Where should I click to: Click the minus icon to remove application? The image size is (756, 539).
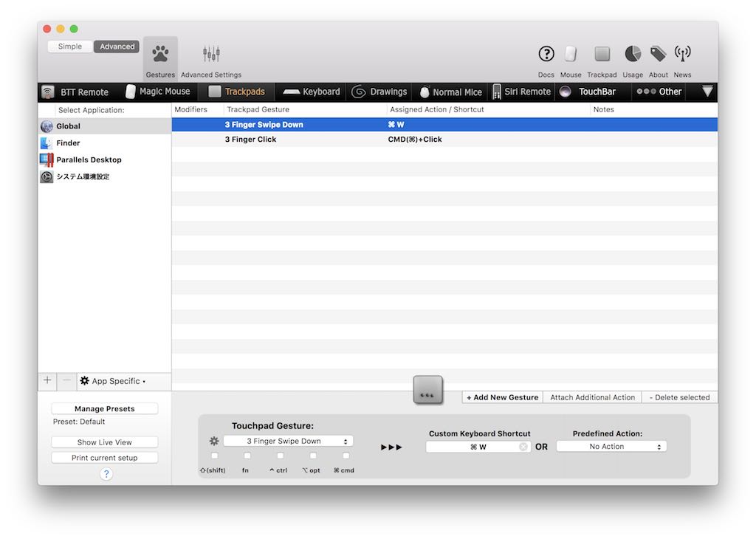(x=66, y=381)
